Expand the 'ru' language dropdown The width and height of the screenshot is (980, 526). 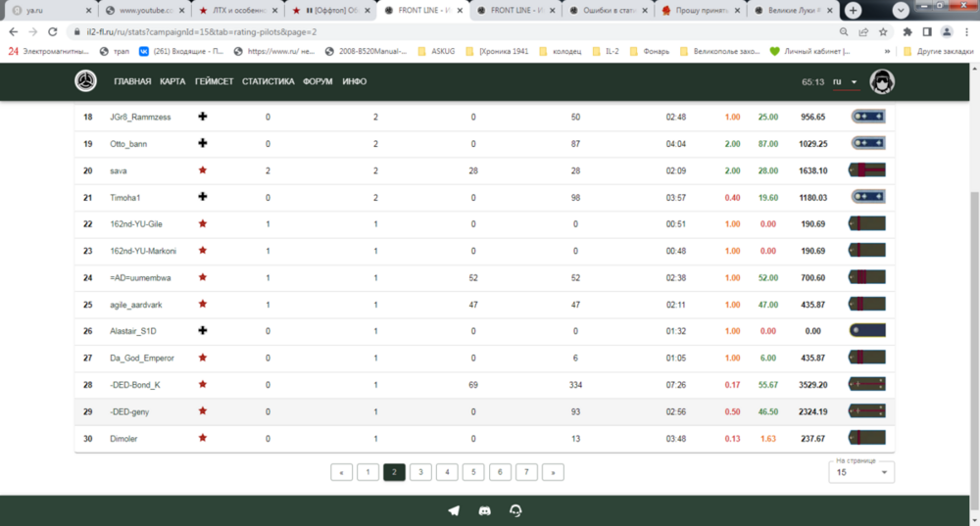point(846,82)
